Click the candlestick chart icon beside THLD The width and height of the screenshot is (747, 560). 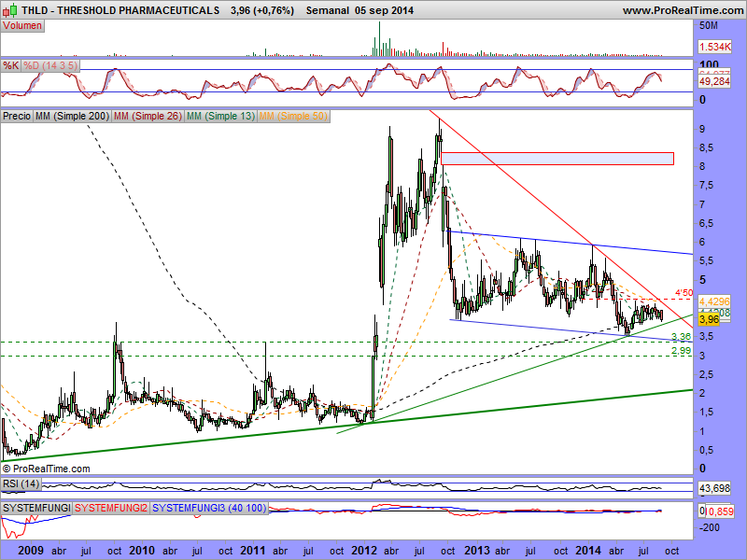(x=9, y=9)
